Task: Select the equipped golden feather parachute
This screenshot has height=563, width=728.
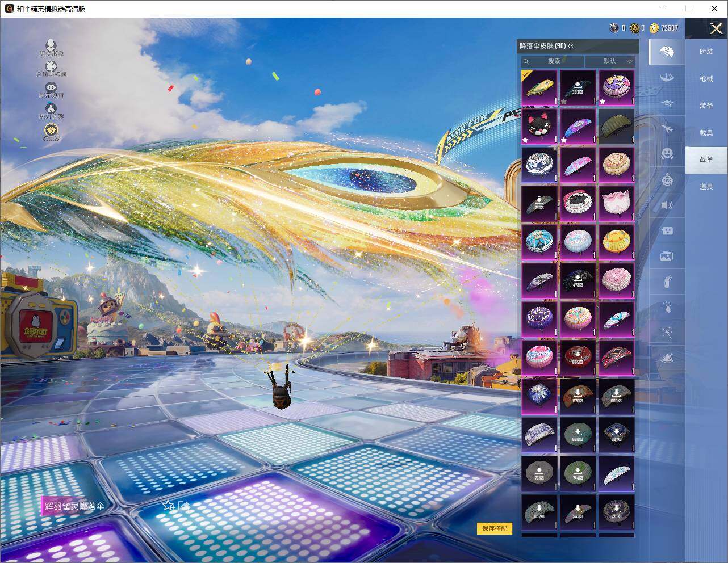Action: [x=539, y=87]
